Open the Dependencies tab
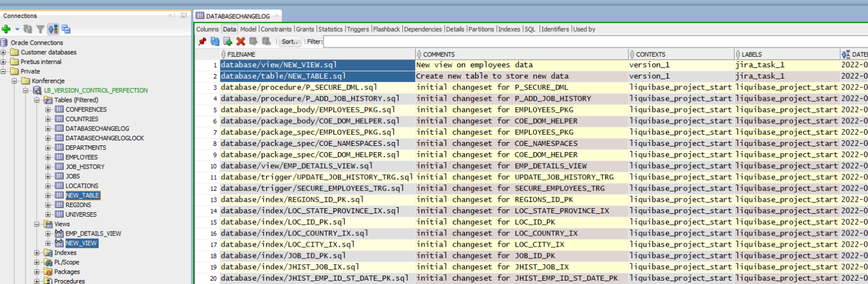Image resolution: width=868 pixels, height=284 pixels. pos(423,29)
